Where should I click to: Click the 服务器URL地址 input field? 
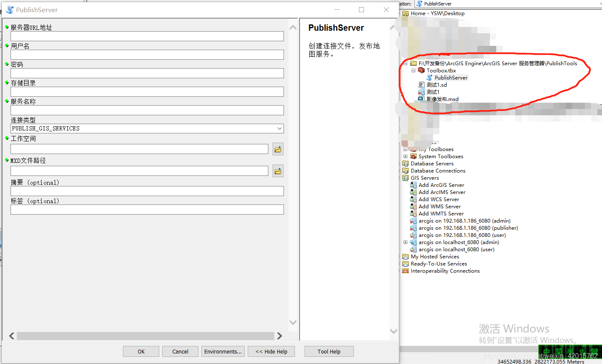pyautogui.click(x=147, y=36)
